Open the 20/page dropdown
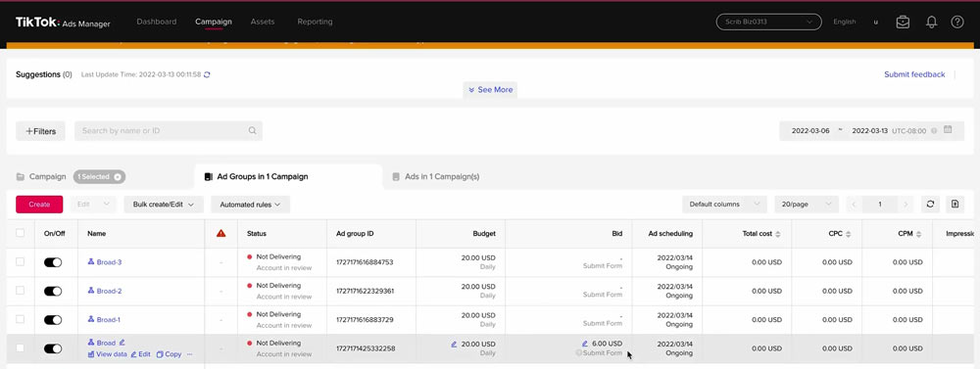Image resolution: width=980 pixels, height=369 pixels. 807,205
